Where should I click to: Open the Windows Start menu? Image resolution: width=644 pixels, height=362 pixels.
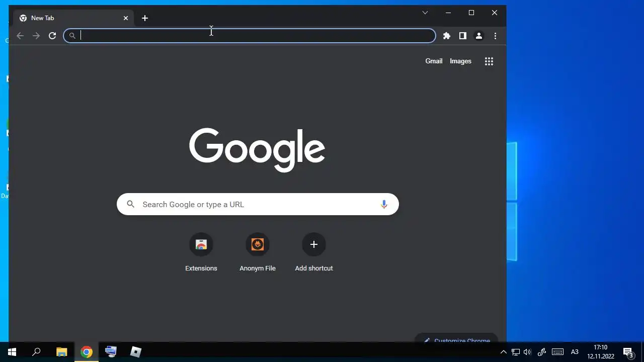click(12, 352)
